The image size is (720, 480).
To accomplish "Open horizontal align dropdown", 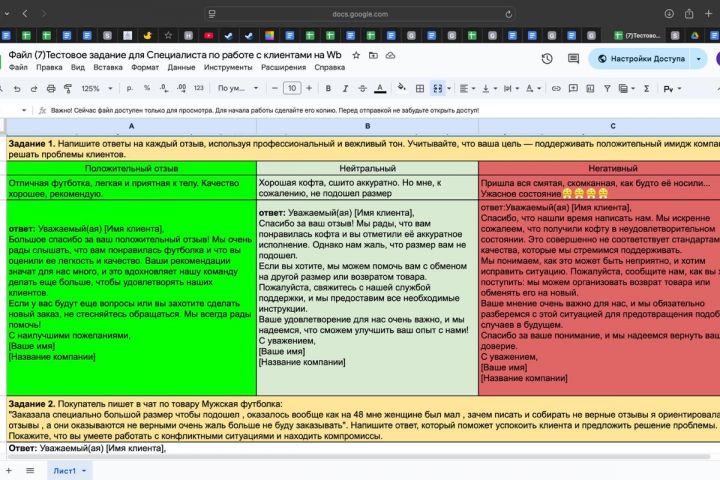I will [467, 89].
